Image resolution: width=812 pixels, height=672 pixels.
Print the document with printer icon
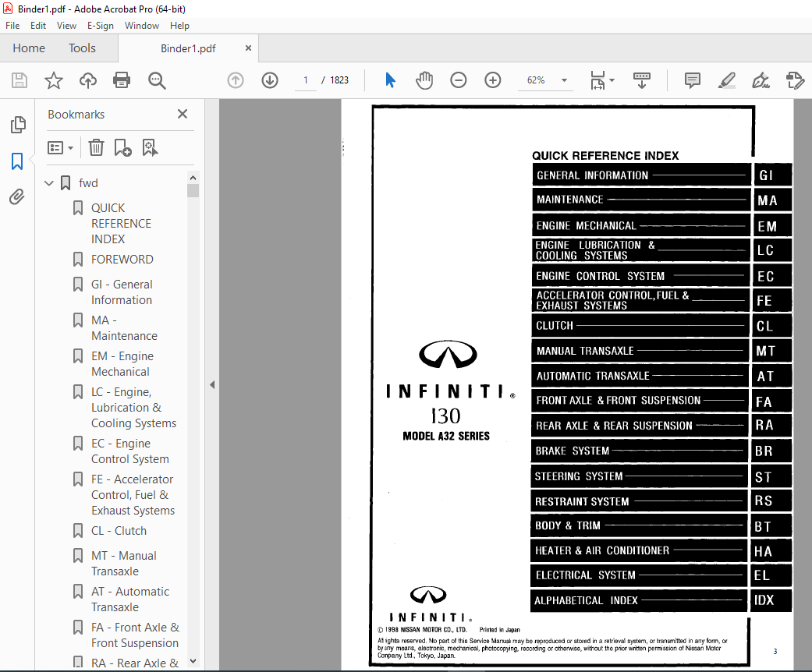coord(122,80)
